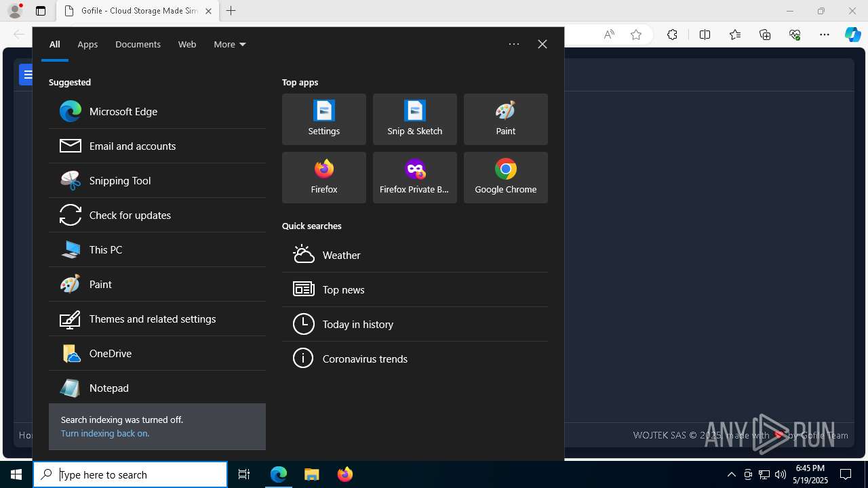Open OneDrive from suggestions

[x=157, y=353]
